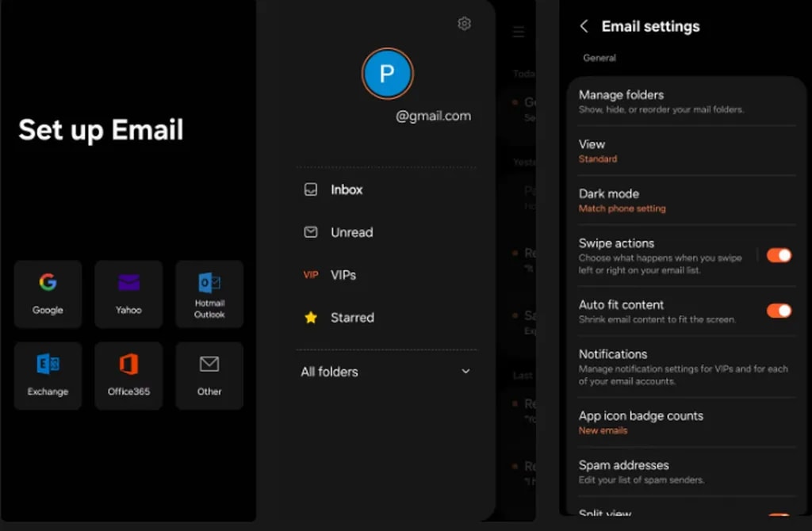
Task: Open the navigation drawer hamburger menu
Action: tap(519, 31)
